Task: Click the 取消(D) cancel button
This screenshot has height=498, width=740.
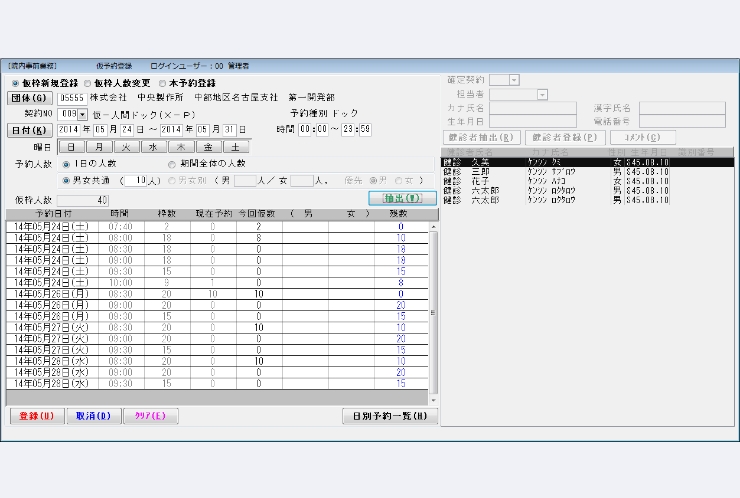Action: coord(94,416)
